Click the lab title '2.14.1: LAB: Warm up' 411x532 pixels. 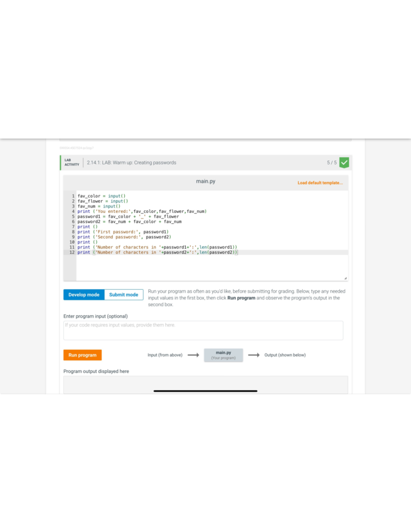click(131, 162)
